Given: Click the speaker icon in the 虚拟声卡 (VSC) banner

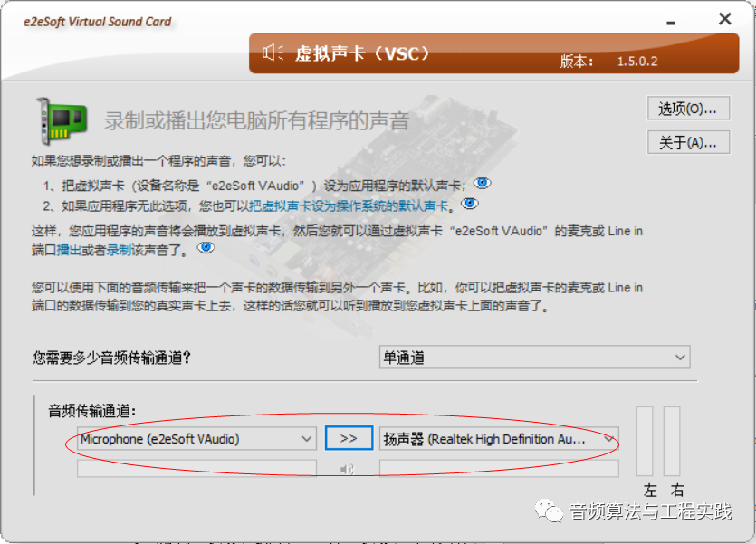Looking at the screenshot, I should pyautogui.click(x=273, y=52).
